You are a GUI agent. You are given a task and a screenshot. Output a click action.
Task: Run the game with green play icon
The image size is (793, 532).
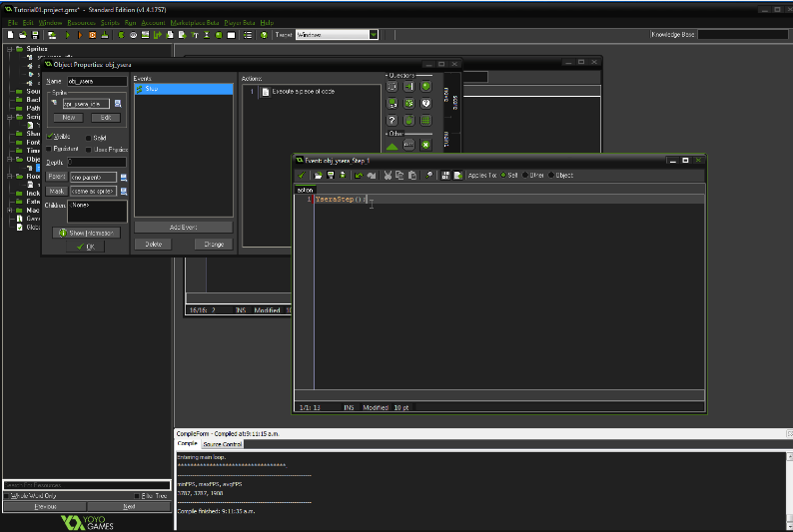click(x=67, y=35)
